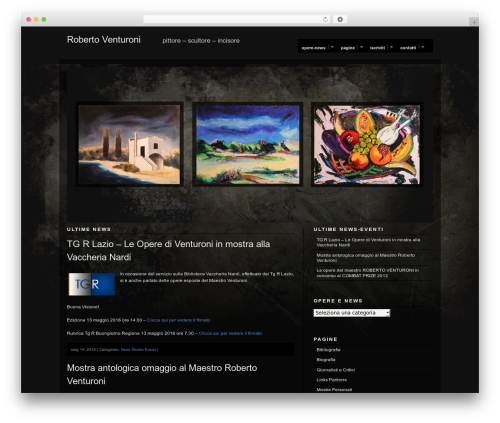Open sidebar link COMBAT PRIZE 2012
Viewport: 500px width, 423px height.
point(368,273)
